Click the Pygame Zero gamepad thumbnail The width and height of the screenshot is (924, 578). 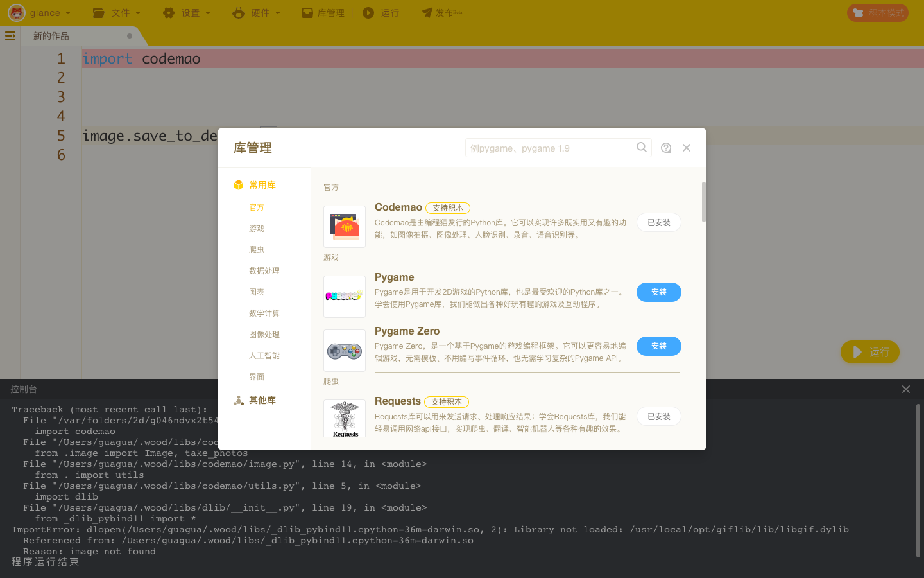coord(345,351)
